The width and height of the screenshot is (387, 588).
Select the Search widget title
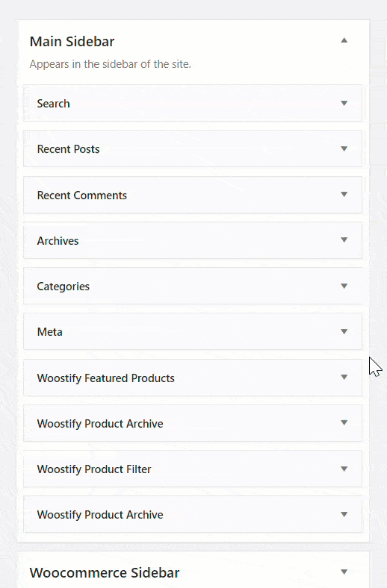[x=53, y=104]
